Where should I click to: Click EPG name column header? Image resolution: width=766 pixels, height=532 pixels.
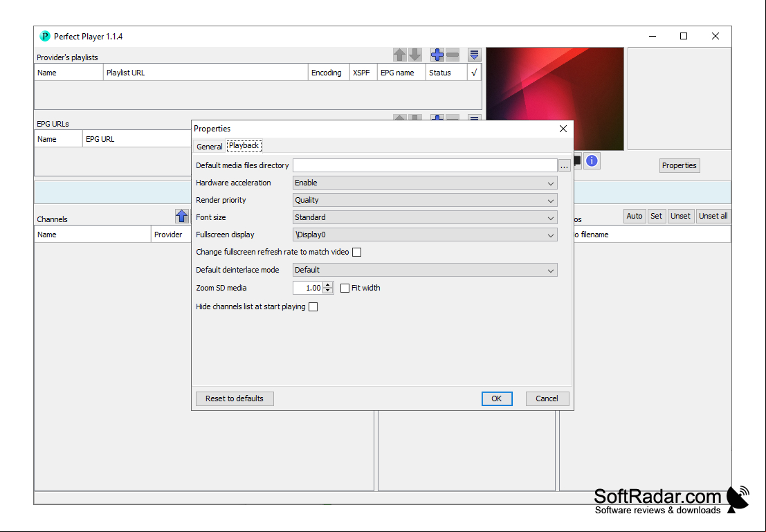click(401, 73)
